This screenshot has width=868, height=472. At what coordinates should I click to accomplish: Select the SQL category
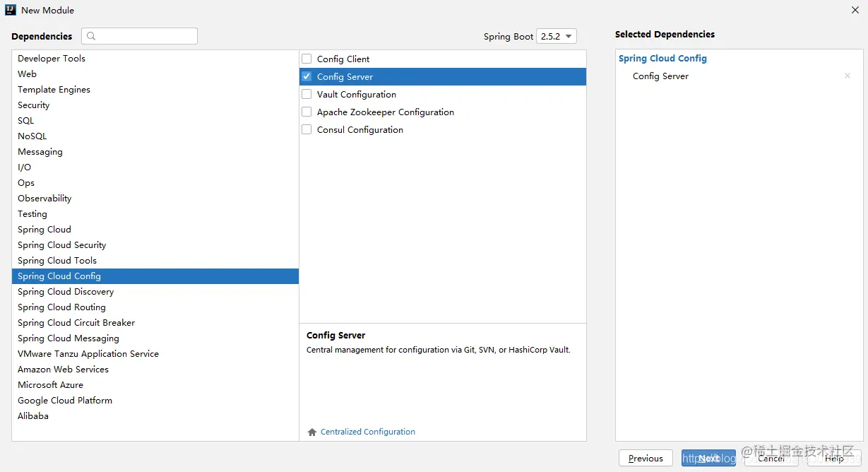(155, 121)
